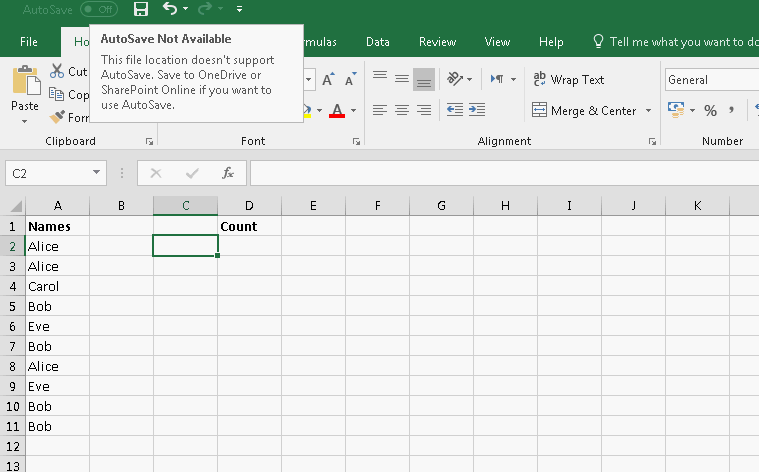Select column A header
The width and height of the screenshot is (759, 472).
(58, 206)
